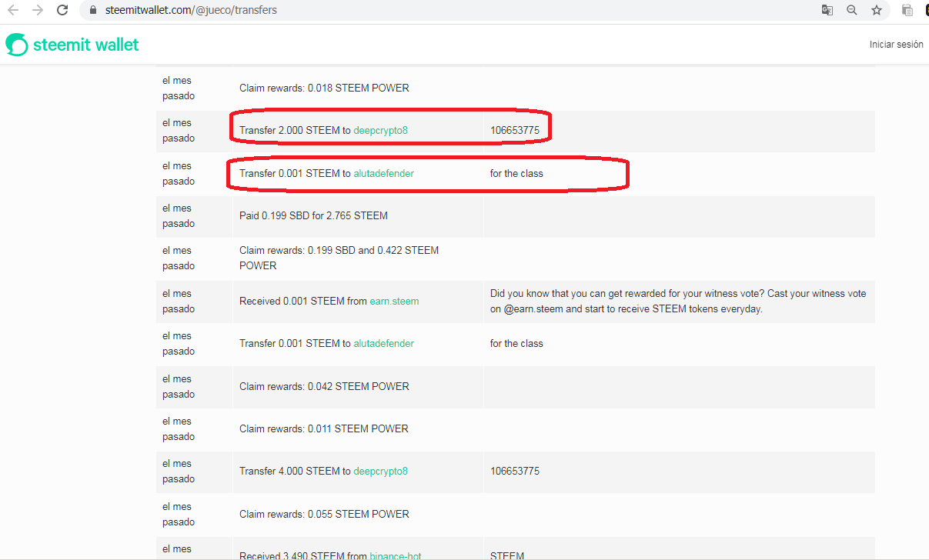The width and height of the screenshot is (929, 560).
Task: Select "Paid 0.199 SBD for 2.765 STEEM" text
Action: click(x=313, y=216)
